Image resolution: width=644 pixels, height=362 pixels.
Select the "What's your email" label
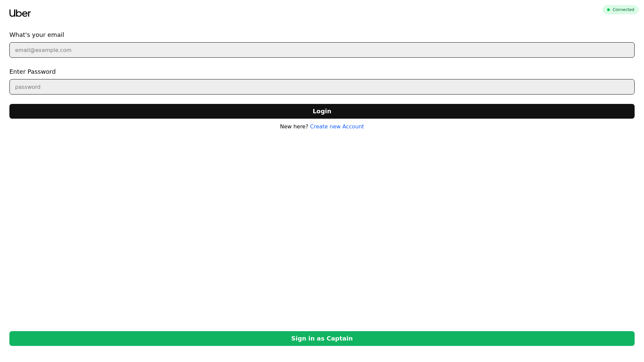(37, 35)
